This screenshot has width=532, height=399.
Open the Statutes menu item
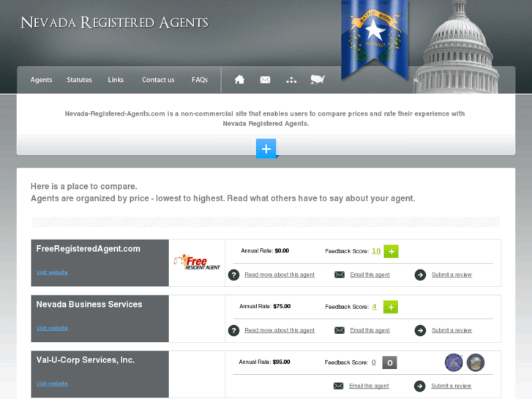pos(79,80)
